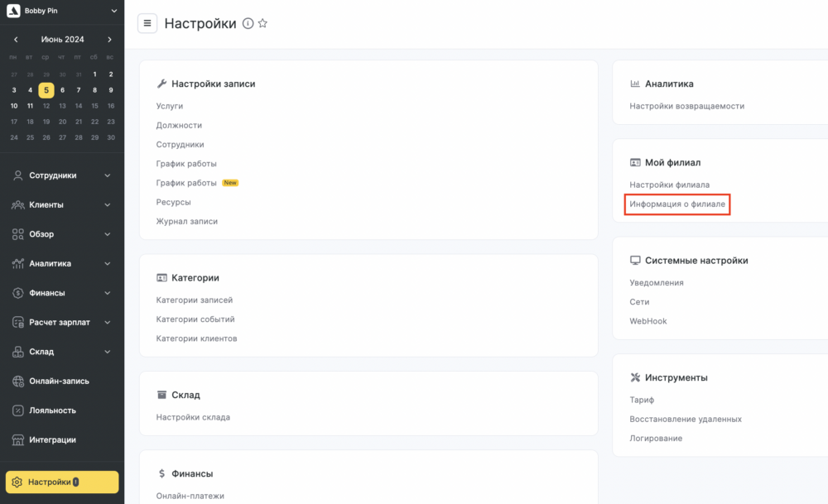Click the Обзор sidebar grid icon
The width and height of the screenshot is (828, 504).
point(18,234)
